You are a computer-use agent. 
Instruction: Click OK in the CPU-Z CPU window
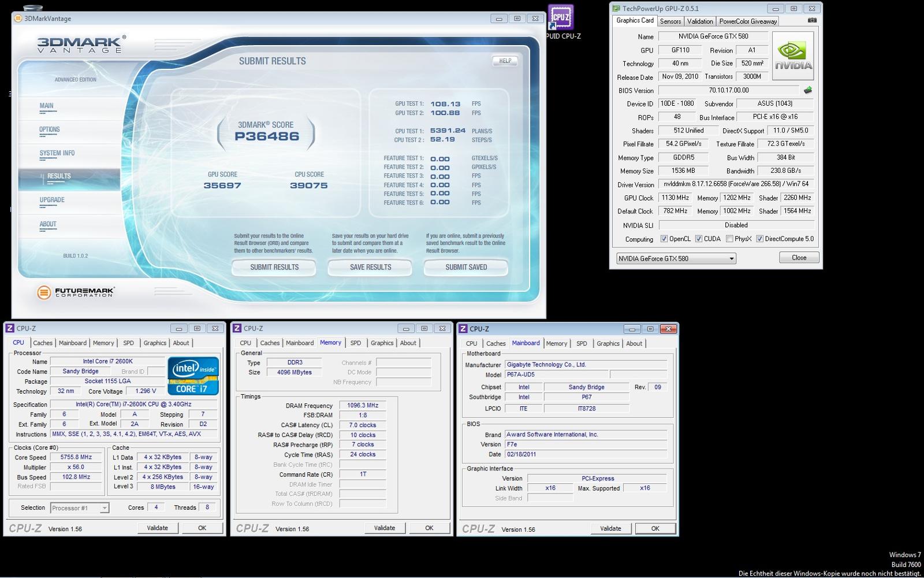pyautogui.click(x=202, y=528)
